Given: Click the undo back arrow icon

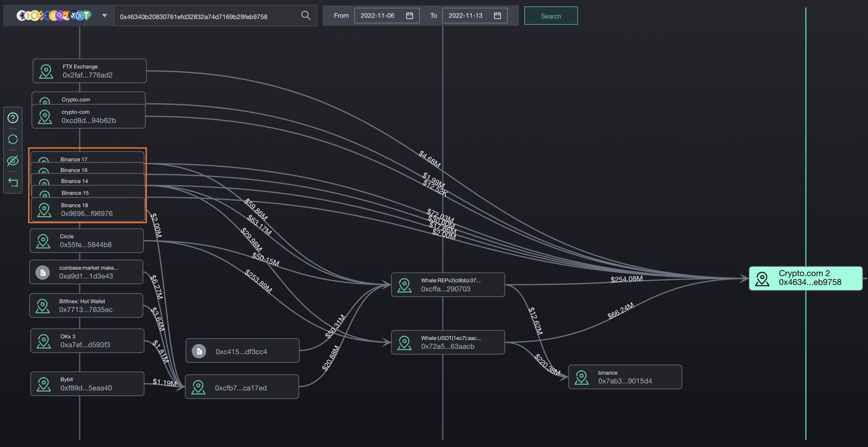Looking at the screenshot, I should (x=13, y=182).
